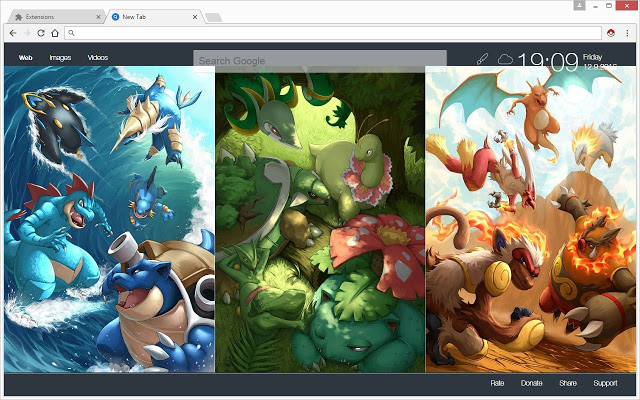Click the user profile icon in title bar

(x=579, y=5)
